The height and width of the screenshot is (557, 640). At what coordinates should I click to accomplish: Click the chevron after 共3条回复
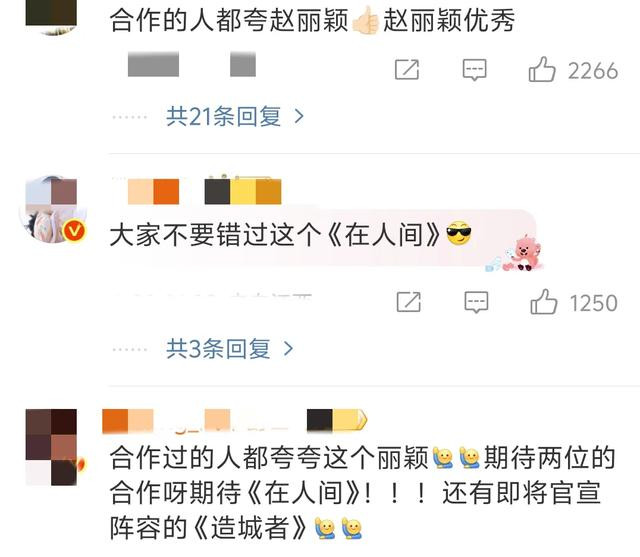[x=289, y=349]
